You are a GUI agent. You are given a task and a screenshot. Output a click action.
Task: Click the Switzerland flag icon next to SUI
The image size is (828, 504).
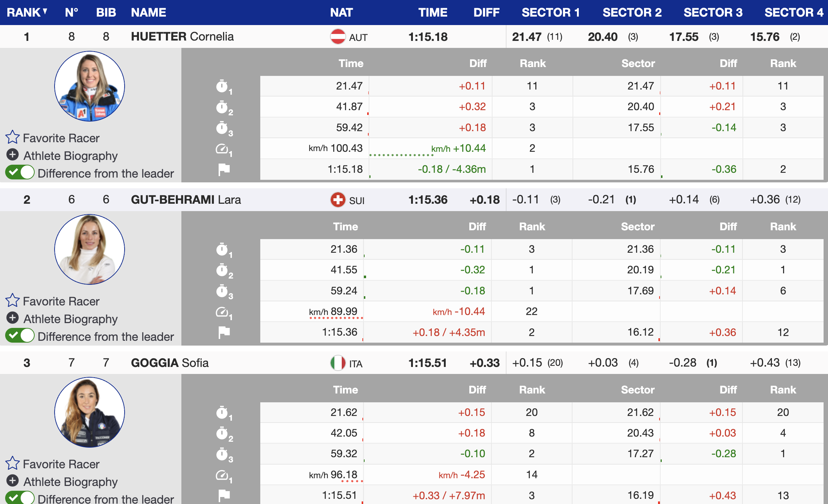(338, 200)
